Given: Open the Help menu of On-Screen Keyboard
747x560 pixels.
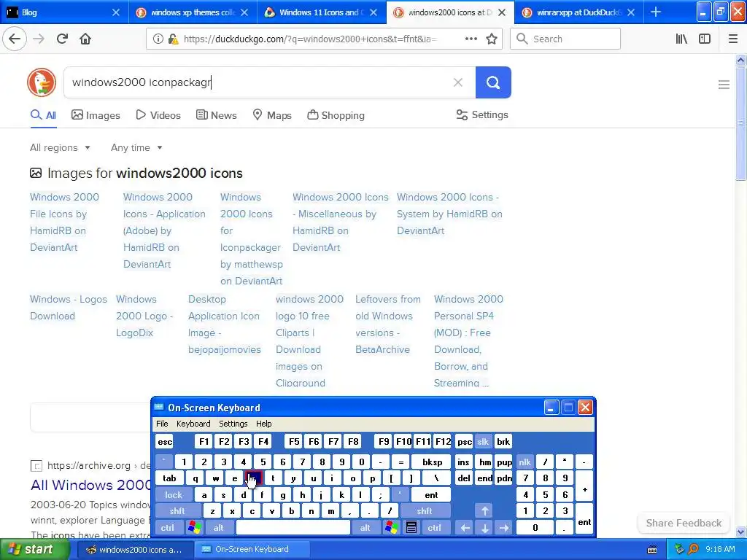Looking at the screenshot, I should (263, 424).
